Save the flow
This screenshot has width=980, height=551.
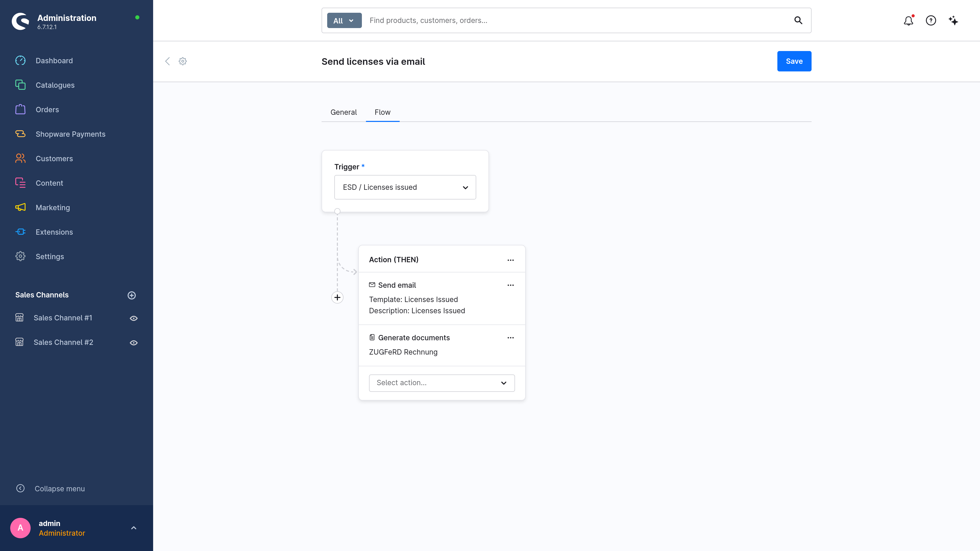(794, 61)
